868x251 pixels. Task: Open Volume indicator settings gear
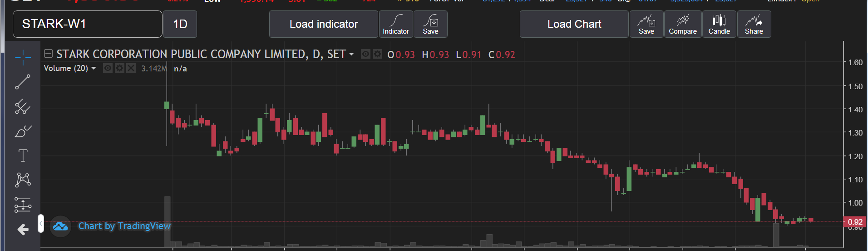[119, 68]
